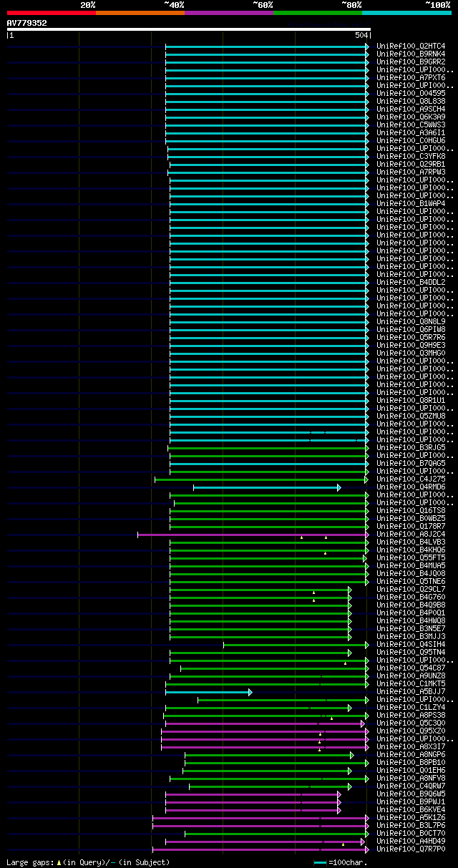
Task: Select the UniRef100_B1WAP4 label
Action: coord(411,203)
